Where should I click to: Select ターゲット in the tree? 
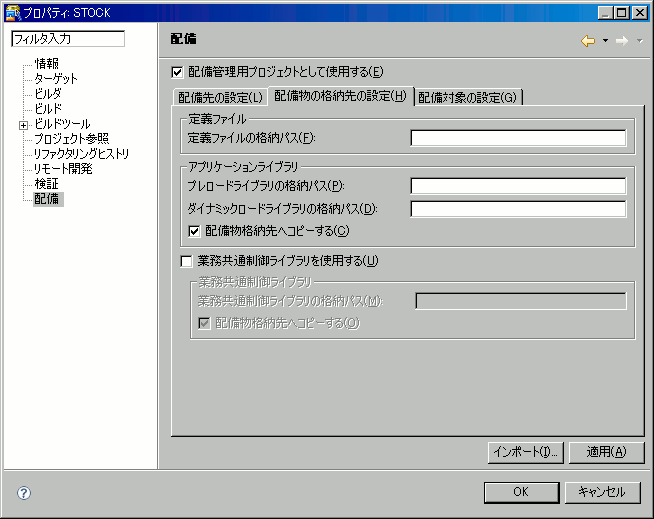pyautogui.click(x=56, y=78)
